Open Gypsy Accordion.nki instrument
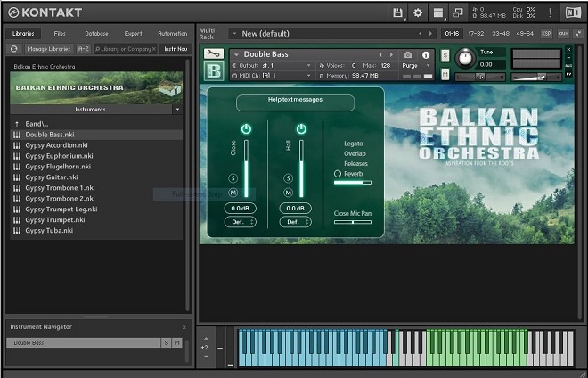 point(96,145)
